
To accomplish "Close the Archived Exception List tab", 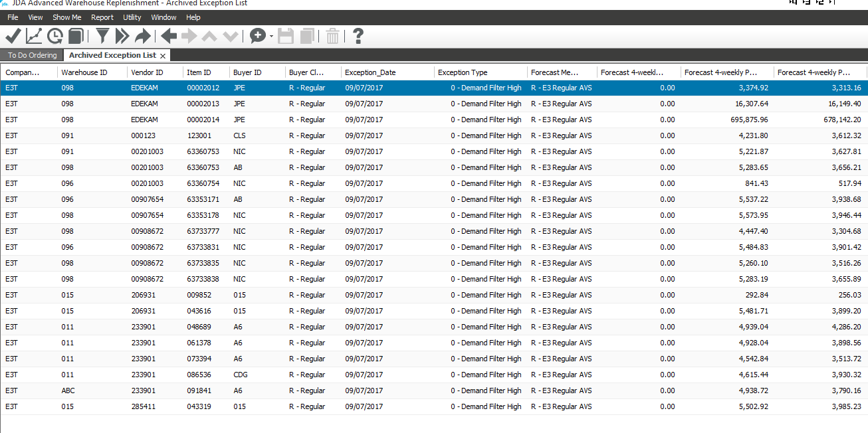I will click(163, 55).
